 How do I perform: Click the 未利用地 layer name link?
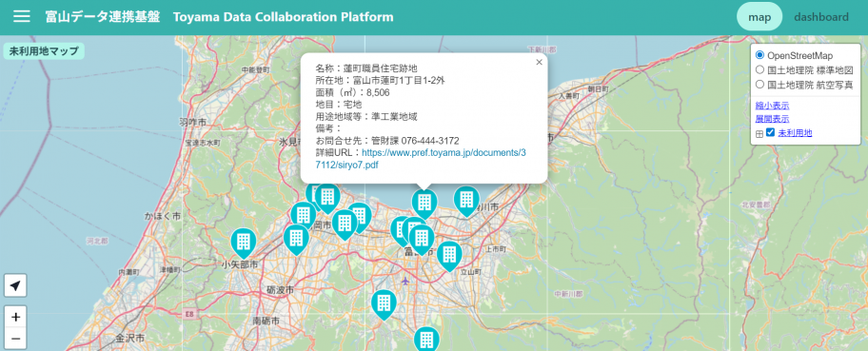tap(795, 133)
